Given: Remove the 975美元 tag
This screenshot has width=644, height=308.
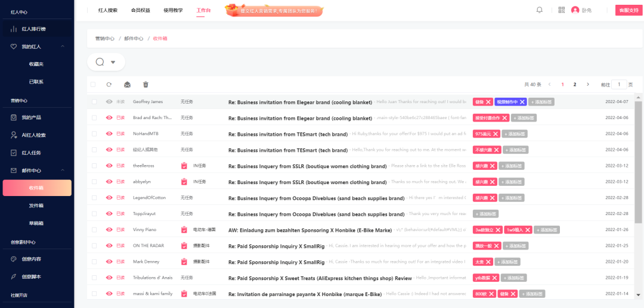Looking at the screenshot, I should 496,133.
